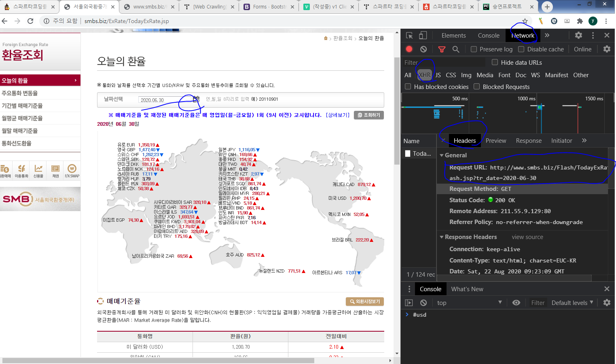The height and width of the screenshot is (364, 616).
Task: Open the bond (채권) sidebar icon
Action: (x=55, y=171)
